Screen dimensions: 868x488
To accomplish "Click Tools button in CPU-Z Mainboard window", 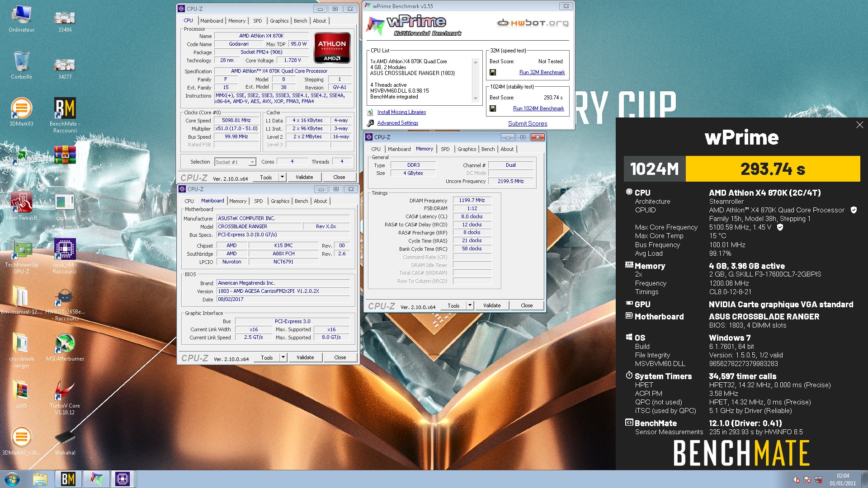I will pos(267,357).
